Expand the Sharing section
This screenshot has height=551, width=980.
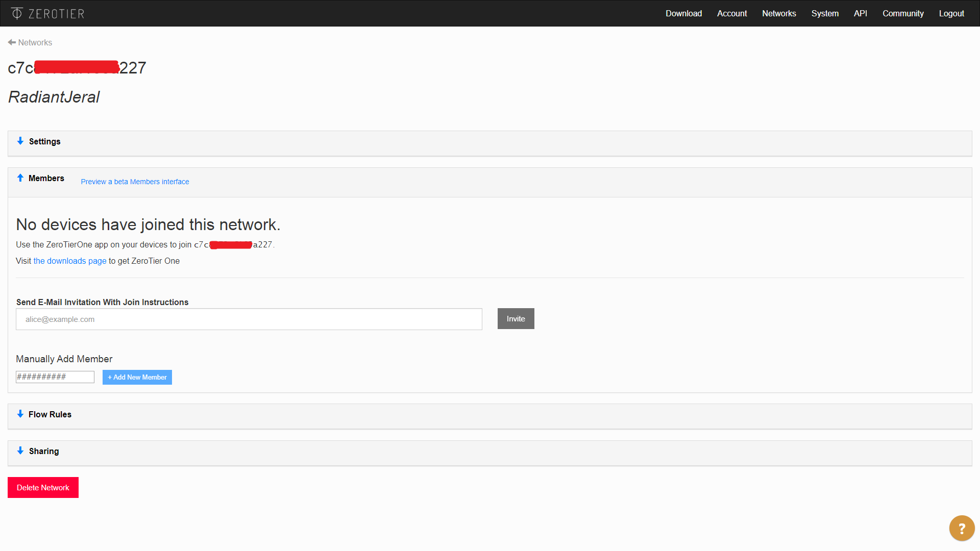(x=44, y=451)
